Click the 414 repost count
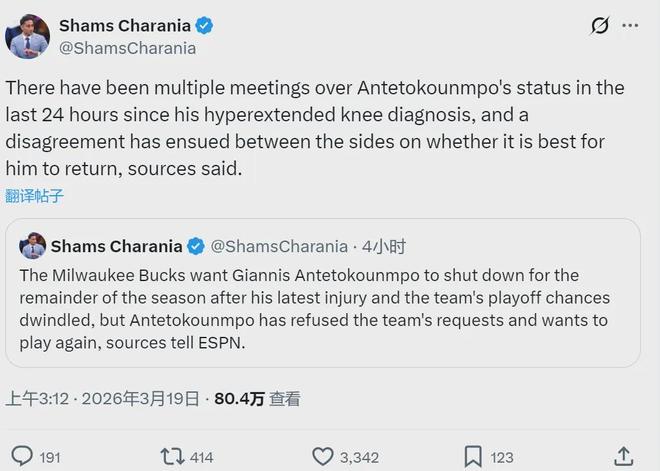The image size is (660, 471). tap(201, 457)
